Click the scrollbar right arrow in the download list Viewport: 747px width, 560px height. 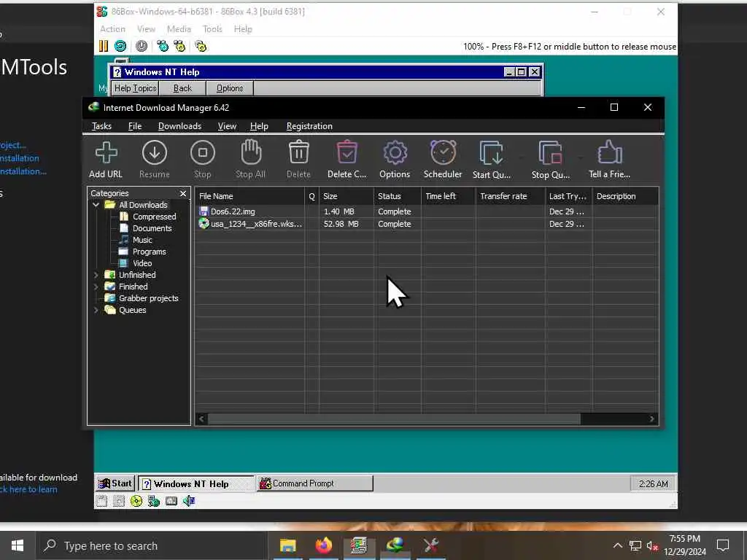point(651,419)
